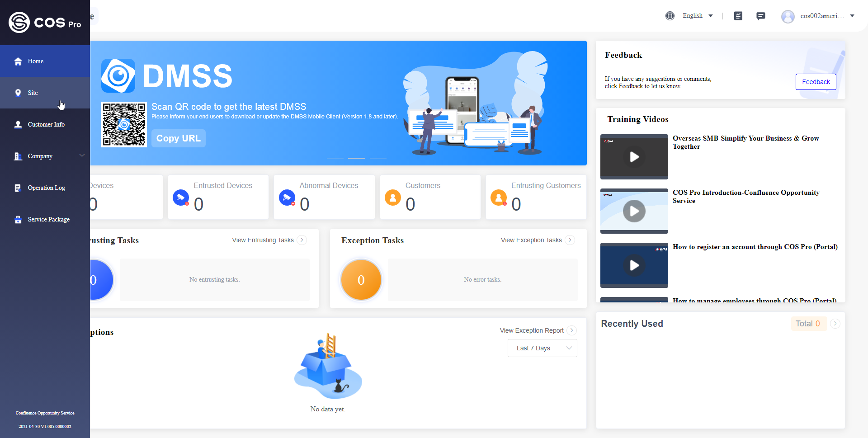Click the orange exception tasks counter circle
This screenshot has width=868, height=438.
[x=361, y=280]
